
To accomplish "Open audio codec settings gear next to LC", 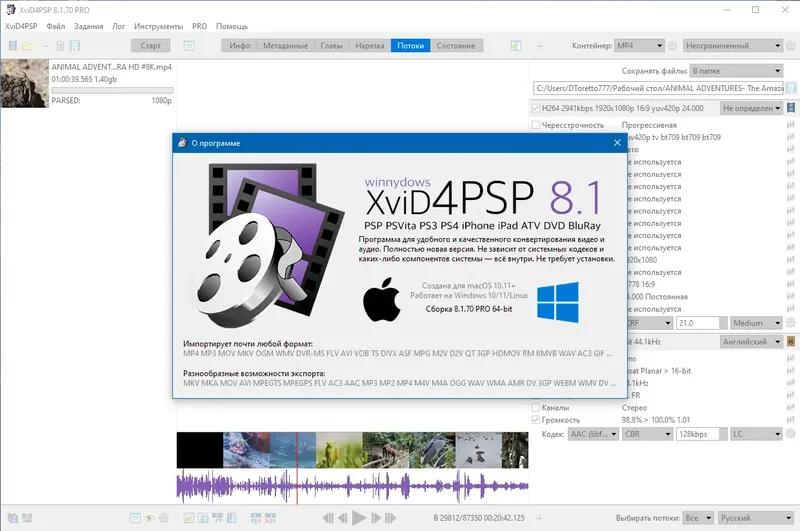I will (x=791, y=434).
